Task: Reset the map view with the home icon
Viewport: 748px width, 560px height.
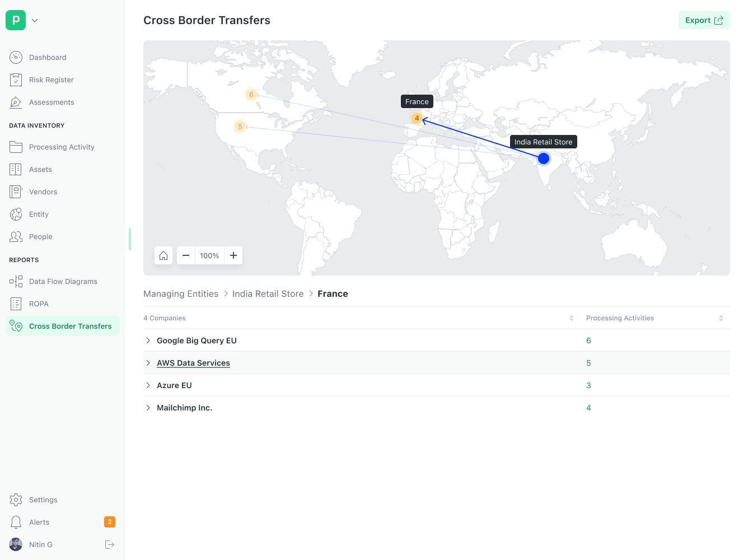Action: tap(163, 255)
